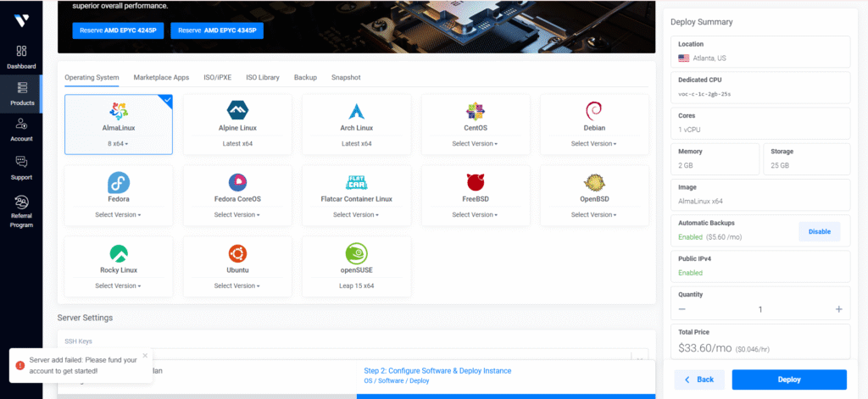
Task: Disable automatic backups
Action: 819,231
